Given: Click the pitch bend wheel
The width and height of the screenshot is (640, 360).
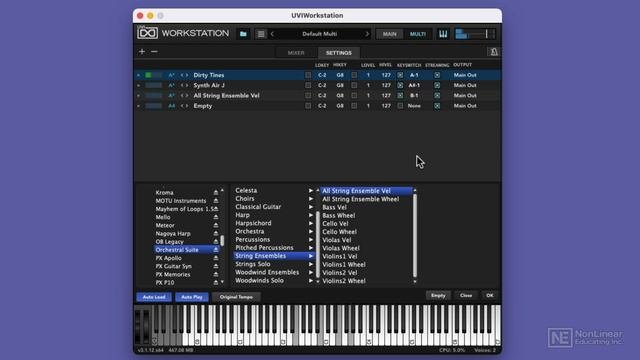Looking at the screenshot, I should tap(139, 326).
